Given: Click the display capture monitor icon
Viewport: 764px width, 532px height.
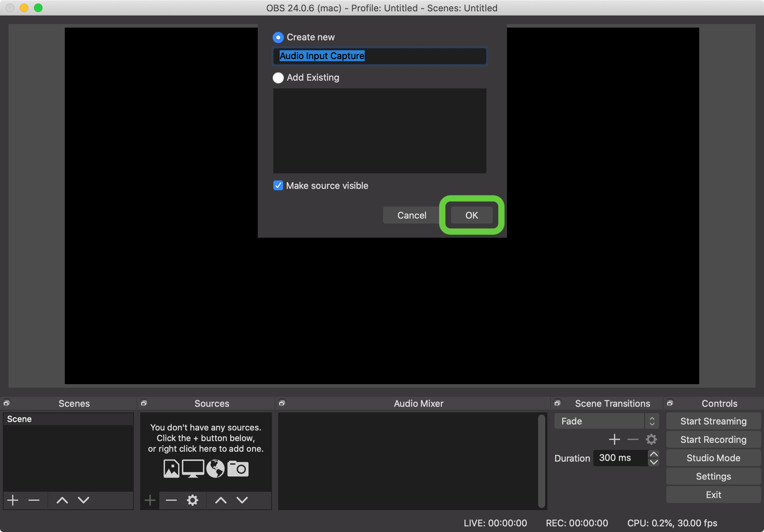Looking at the screenshot, I should click(193, 469).
